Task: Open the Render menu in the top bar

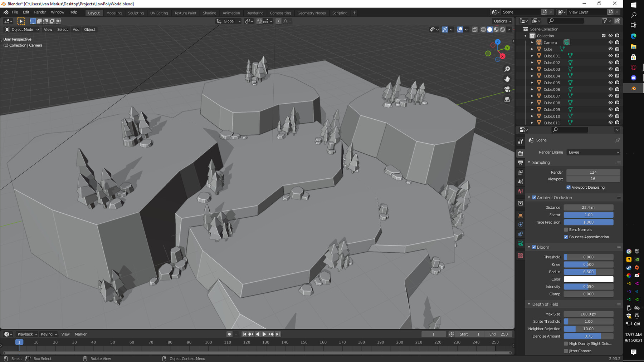Action: coord(40,12)
